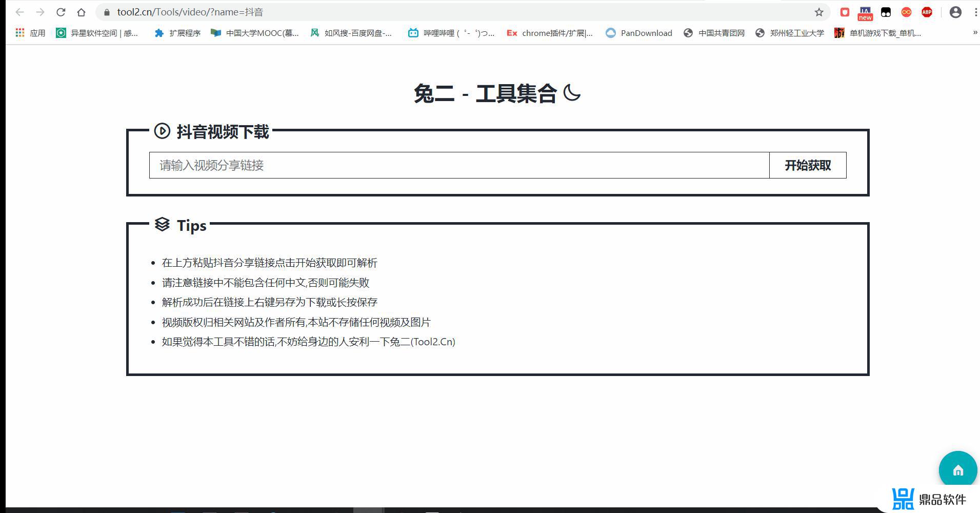Click the browser forward arrow
Screen dimensions: 980x513
click(x=40, y=12)
